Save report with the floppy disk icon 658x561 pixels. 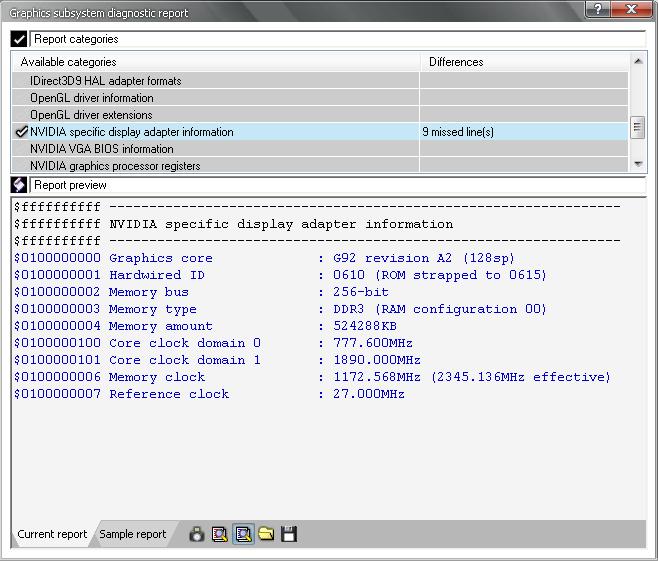[289, 534]
